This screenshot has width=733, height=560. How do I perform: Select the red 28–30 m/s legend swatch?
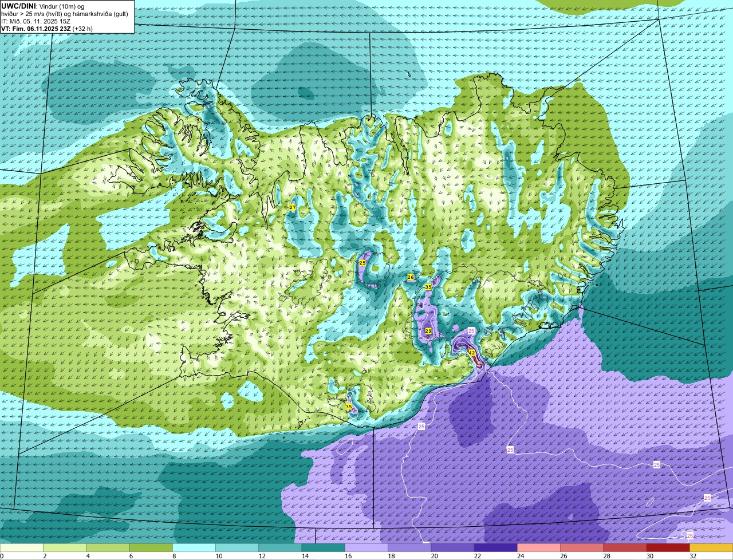point(625,547)
